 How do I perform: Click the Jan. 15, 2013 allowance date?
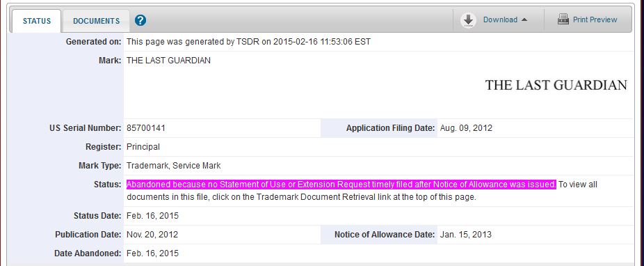coord(466,235)
